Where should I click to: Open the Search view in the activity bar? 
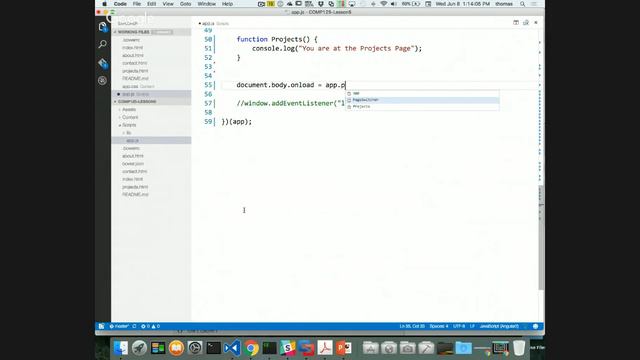pyautogui.click(x=102, y=44)
